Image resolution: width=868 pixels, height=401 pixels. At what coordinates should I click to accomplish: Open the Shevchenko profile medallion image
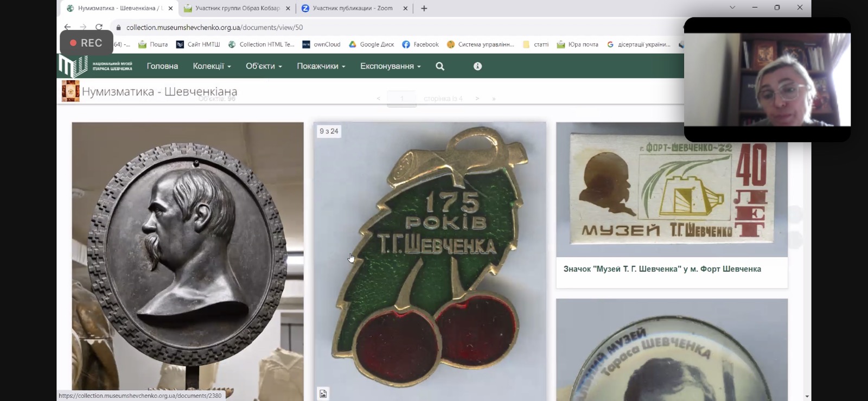coord(188,262)
